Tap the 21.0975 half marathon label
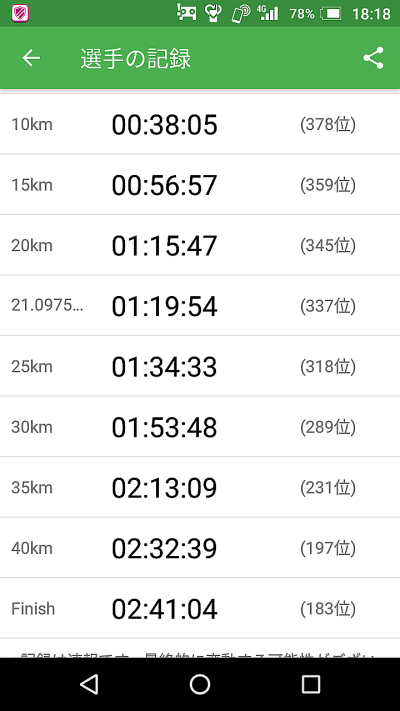Screen dimensions: 400x711 pyautogui.click(x=47, y=306)
